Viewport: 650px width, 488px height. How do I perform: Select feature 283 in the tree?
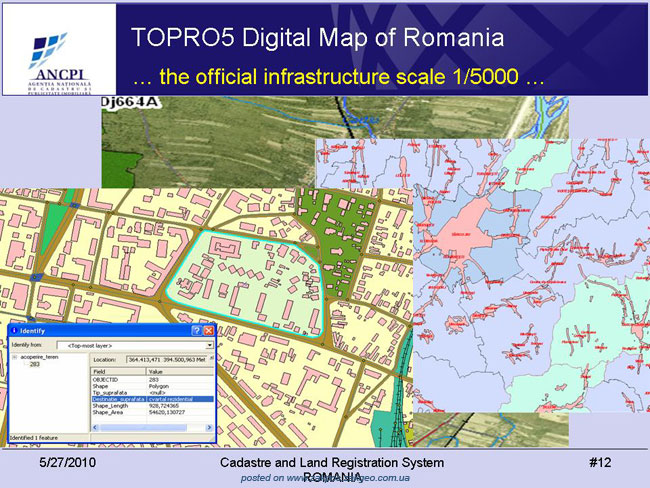[x=34, y=364]
